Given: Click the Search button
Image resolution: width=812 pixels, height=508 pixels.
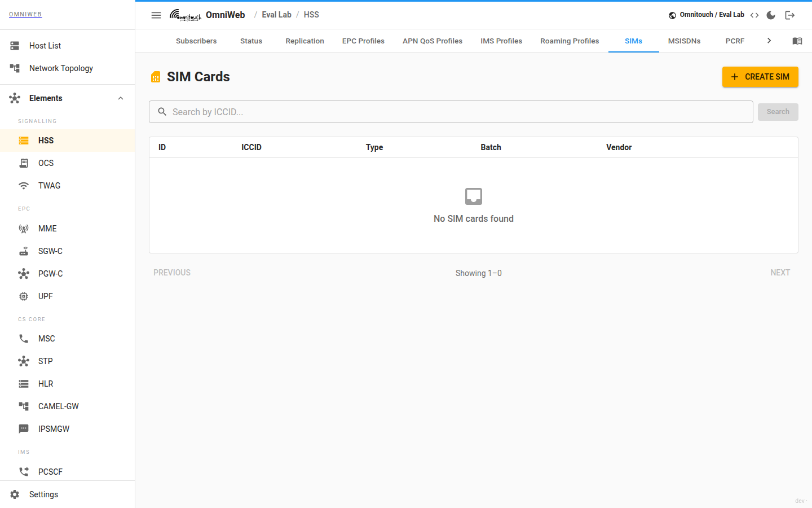Looking at the screenshot, I should coord(778,112).
